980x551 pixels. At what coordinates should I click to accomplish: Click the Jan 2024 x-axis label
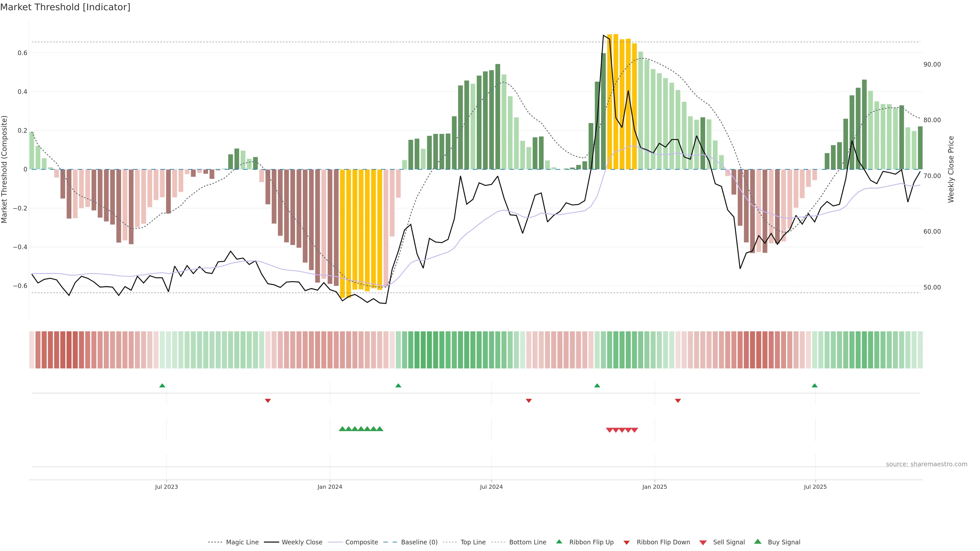pyautogui.click(x=330, y=487)
